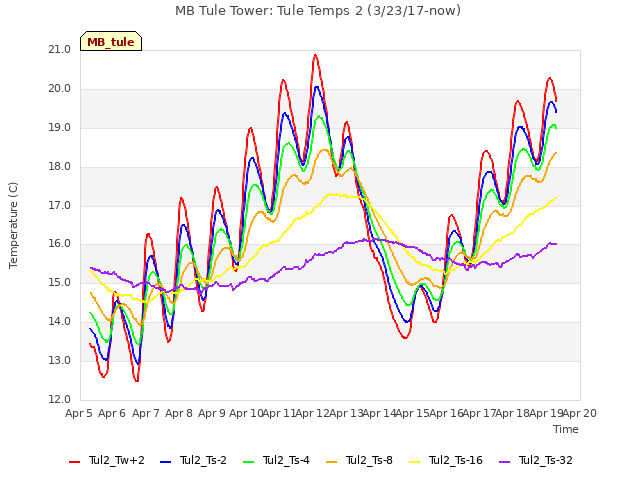
Task: Click the Apr 10 x-axis label
Action: [246, 413]
